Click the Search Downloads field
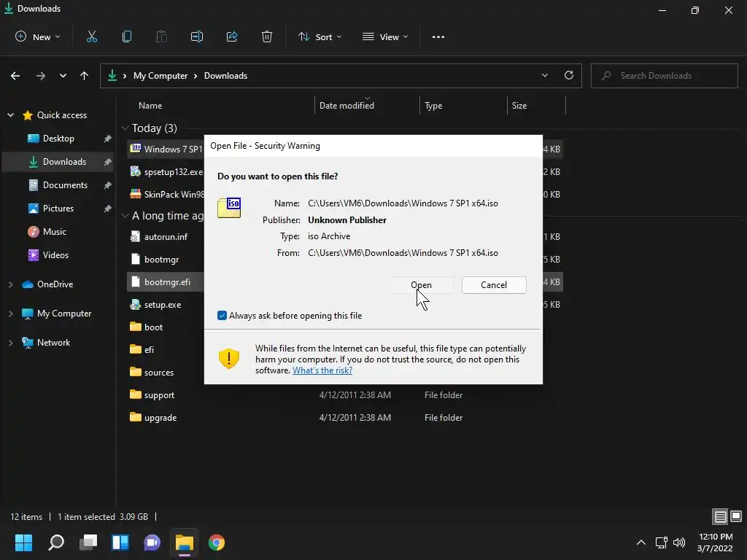The image size is (747, 560). pyautogui.click(x=664, y=76)
